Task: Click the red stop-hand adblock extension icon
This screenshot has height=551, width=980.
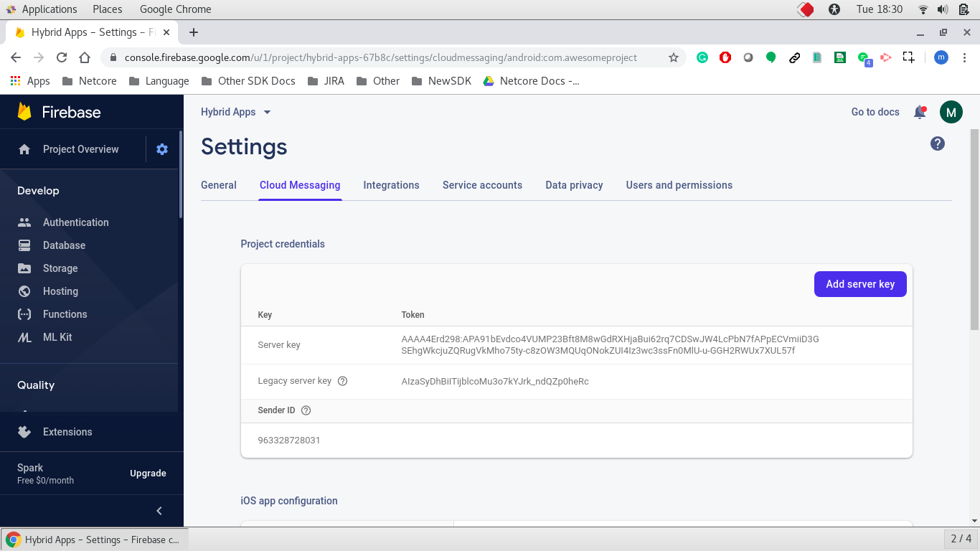Action: point(725,57)
